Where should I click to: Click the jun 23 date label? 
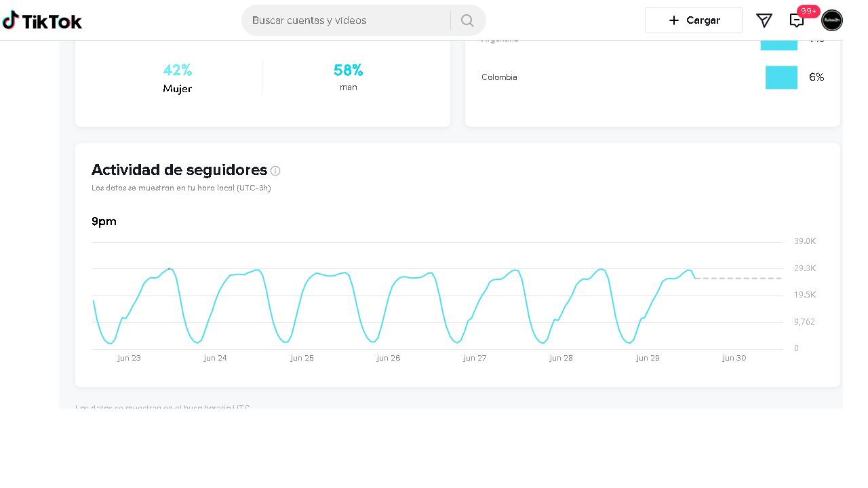pos(129,358)
